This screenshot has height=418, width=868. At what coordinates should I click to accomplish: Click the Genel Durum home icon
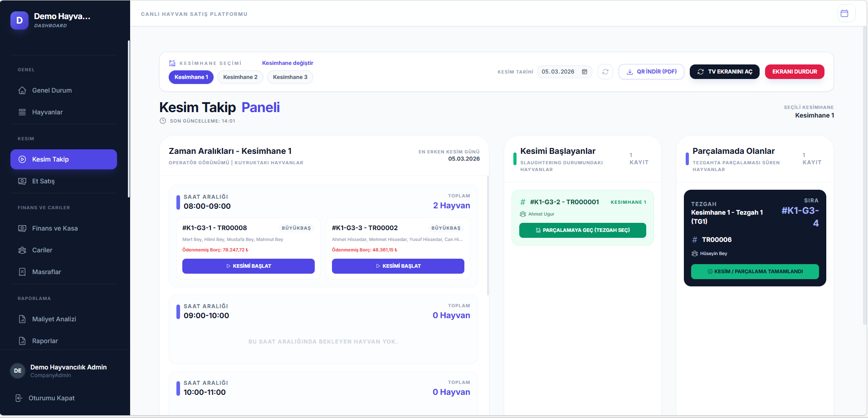coord(22,90)
